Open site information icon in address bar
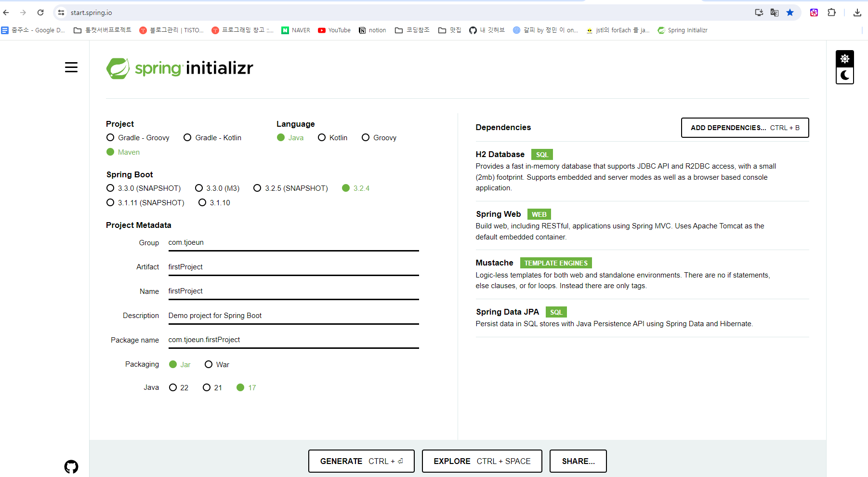The image size is (868, 477). pos(61,13)
